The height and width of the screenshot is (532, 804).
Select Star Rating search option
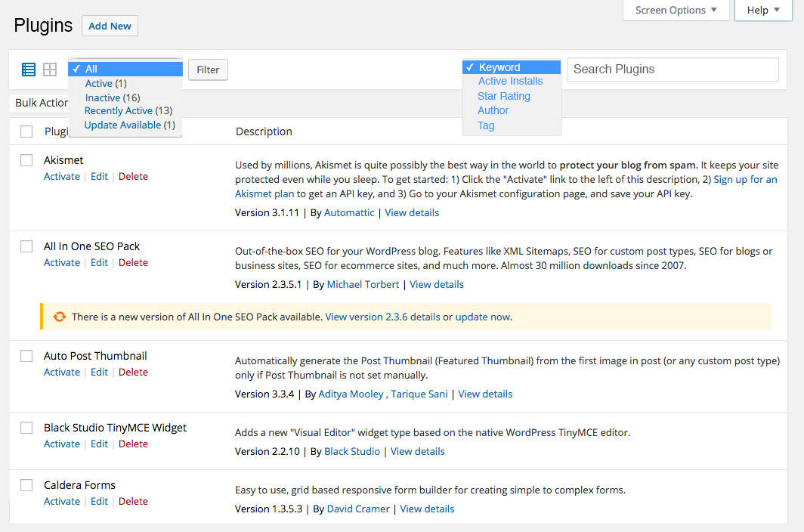[x=503, y=95]
